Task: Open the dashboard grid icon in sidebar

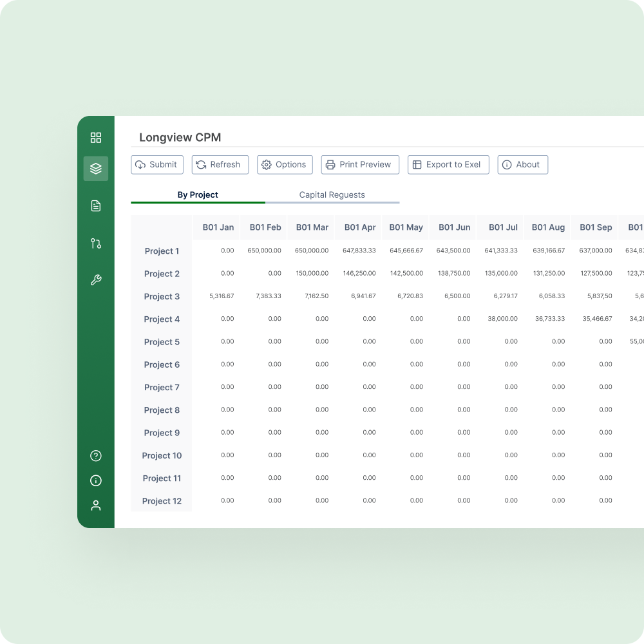Action: pyautogui.click(x=96, y=137)
